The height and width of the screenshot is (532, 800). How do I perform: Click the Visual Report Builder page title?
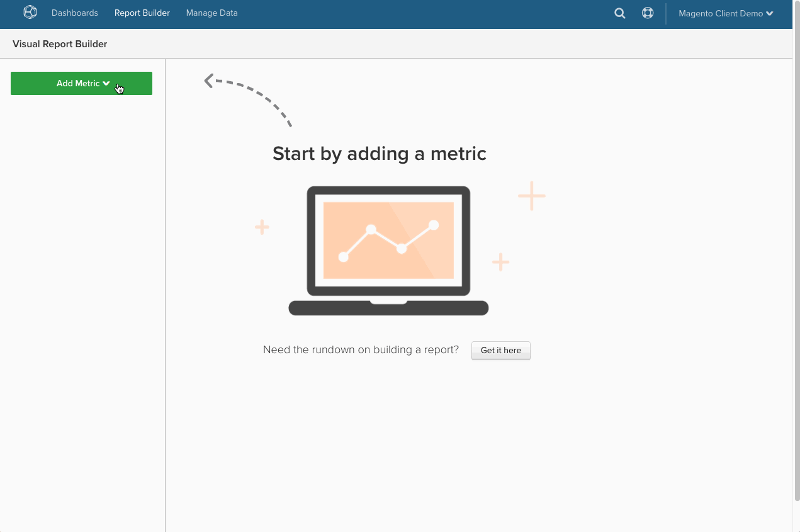pos(60,43)
